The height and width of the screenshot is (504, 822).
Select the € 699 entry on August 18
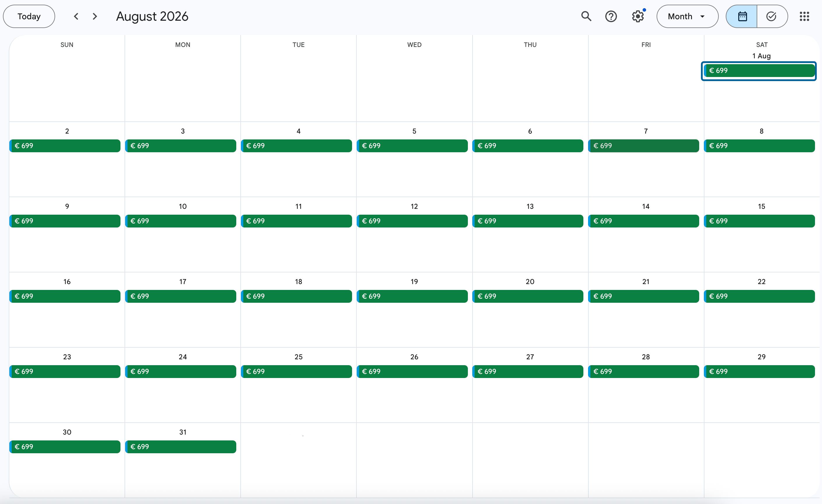[296, 296]
